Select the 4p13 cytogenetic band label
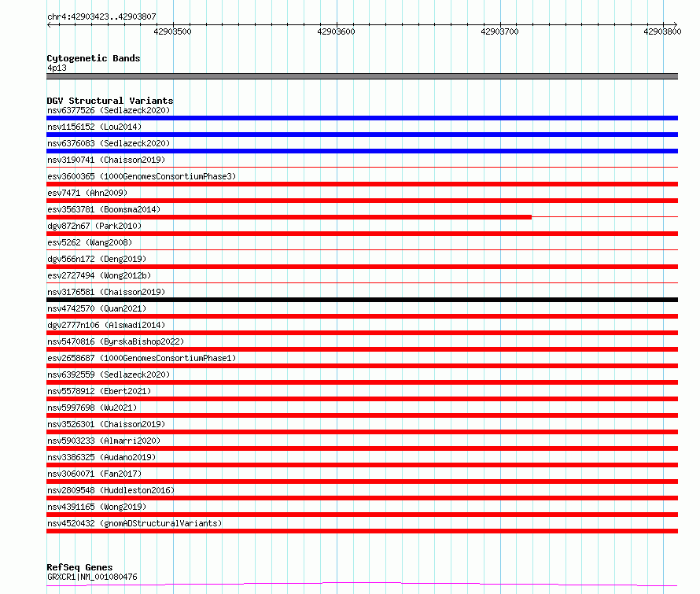Screen dimensions: 700x594 pyautogui.click(x=57, y=68)
